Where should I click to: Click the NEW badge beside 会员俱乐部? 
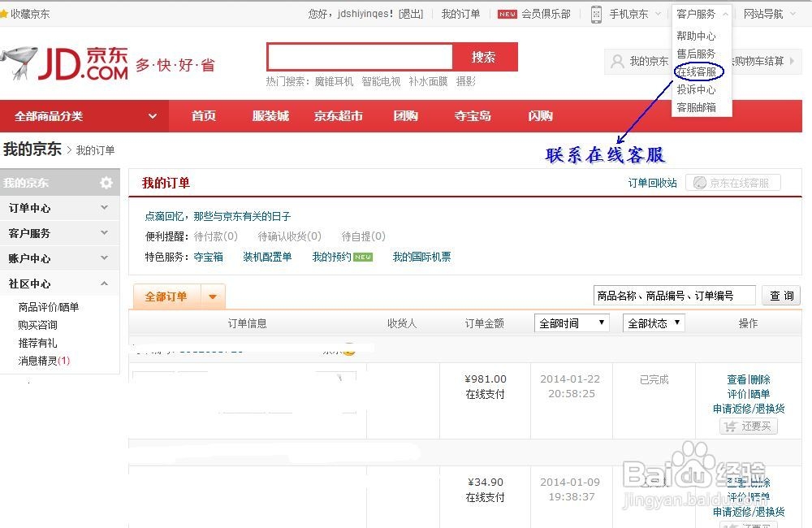(507, 13)
